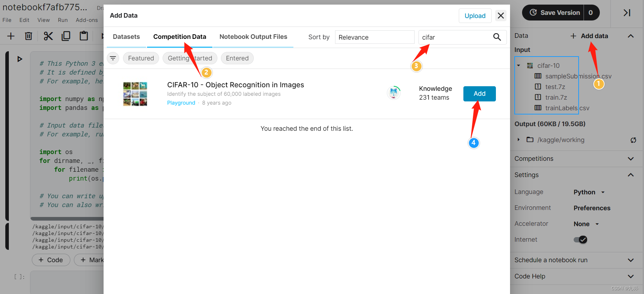Viewport: 644px width, 294px height.
Task: Click the search magnifier icon
Action: [x=497, y=37]
